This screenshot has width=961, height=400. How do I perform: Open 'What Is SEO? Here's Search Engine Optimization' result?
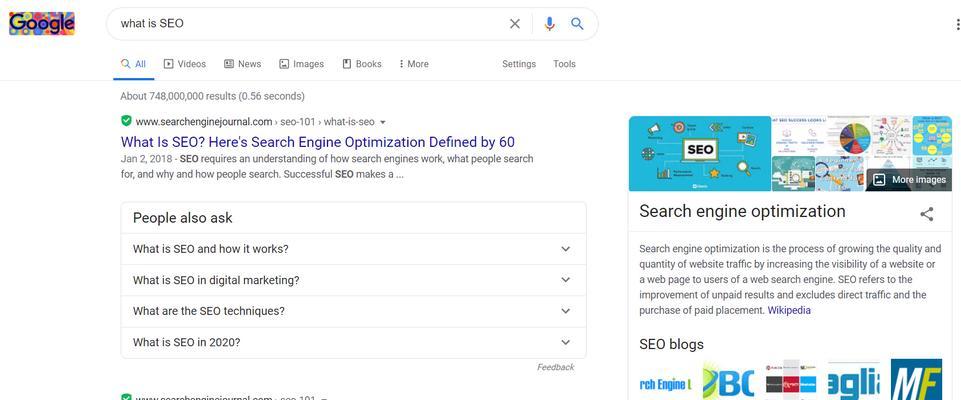click(317, 142)
